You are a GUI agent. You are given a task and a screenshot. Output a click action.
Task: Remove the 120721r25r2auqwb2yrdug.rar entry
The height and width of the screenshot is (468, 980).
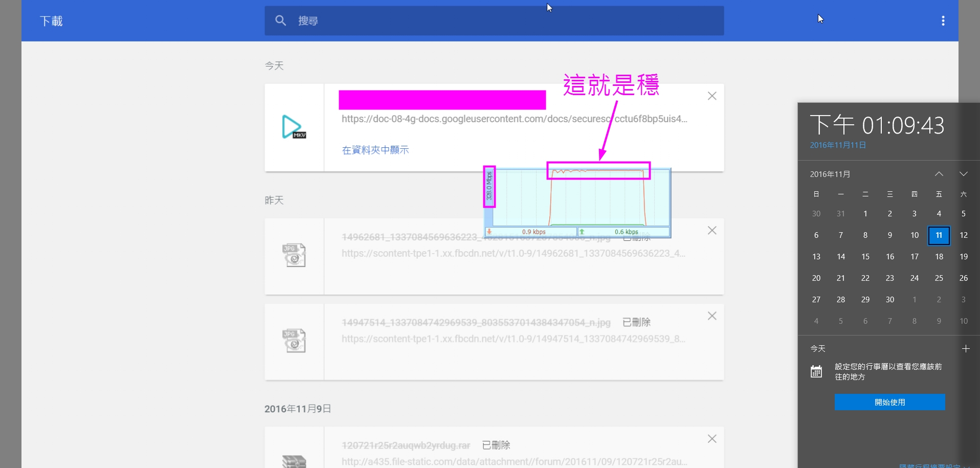pos(712,439)
